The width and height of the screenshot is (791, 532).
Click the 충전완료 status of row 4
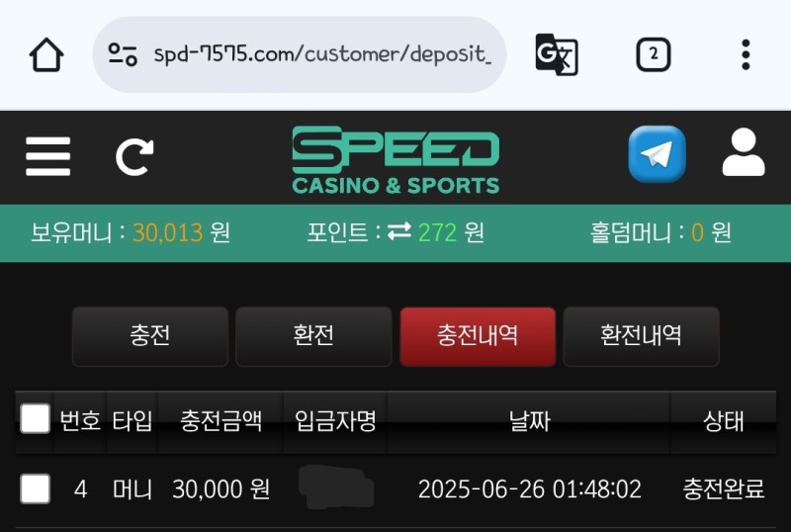724,488
